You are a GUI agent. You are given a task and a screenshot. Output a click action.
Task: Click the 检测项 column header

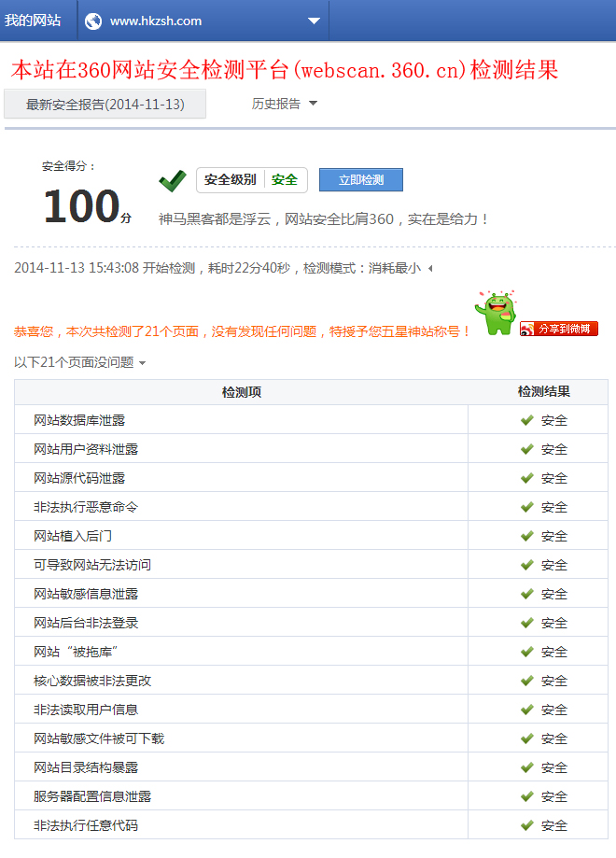tap(241, 392)
